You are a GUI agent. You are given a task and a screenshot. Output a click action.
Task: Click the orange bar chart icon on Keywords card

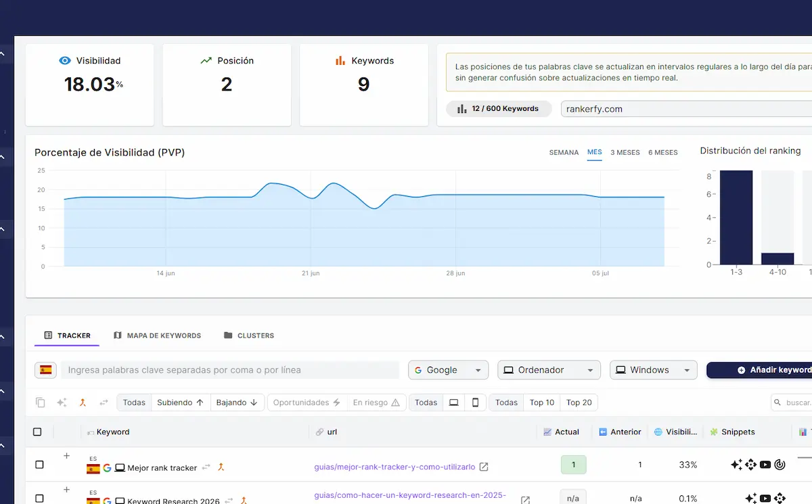point(341,61)
